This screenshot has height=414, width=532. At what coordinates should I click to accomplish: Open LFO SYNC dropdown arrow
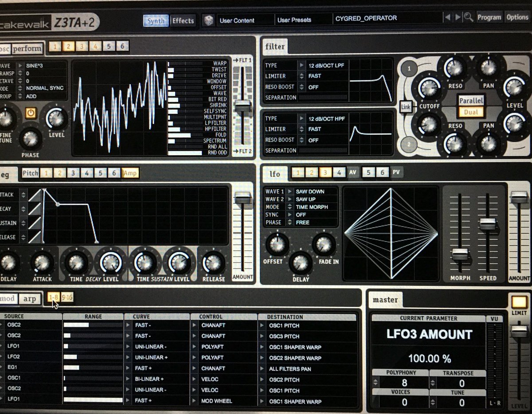(289, 215)
